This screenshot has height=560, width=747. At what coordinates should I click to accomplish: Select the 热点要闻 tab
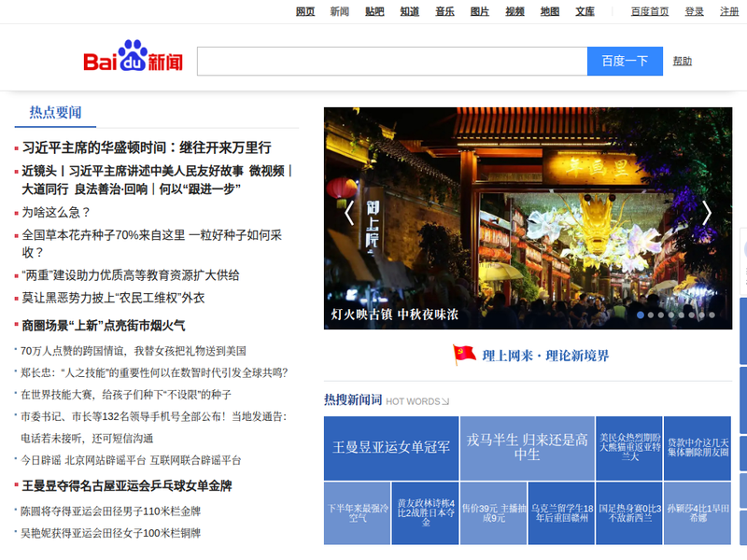[55, 112]
